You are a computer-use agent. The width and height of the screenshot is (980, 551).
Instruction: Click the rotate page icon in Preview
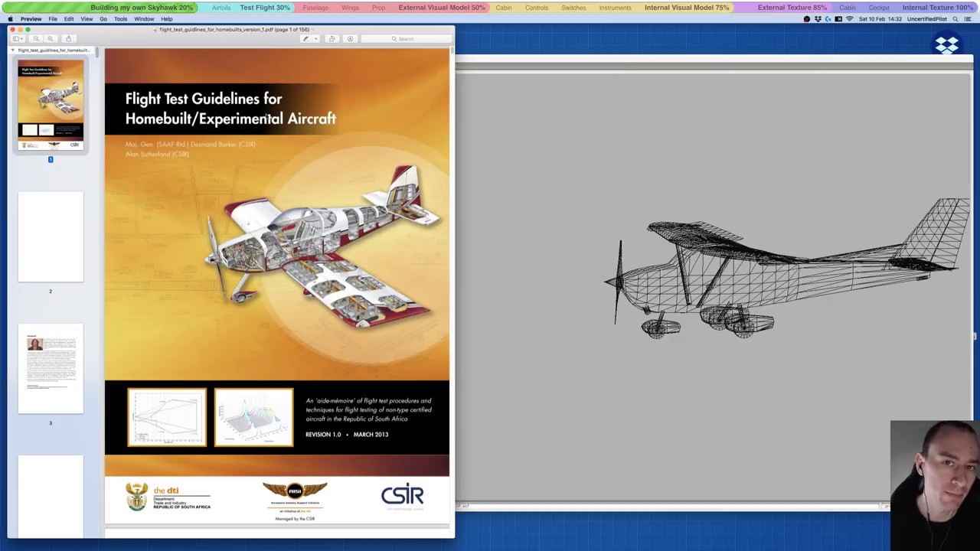[332, 39]
